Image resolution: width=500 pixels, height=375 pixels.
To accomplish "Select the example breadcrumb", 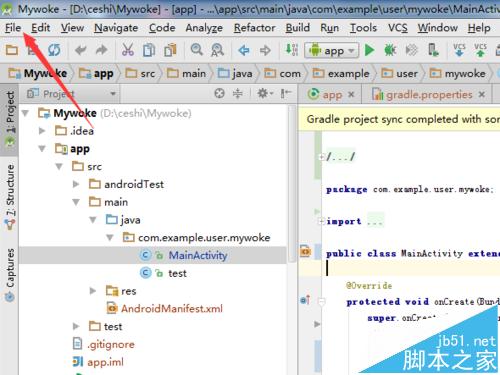I will pyautogui.click(x=341, y=73).
